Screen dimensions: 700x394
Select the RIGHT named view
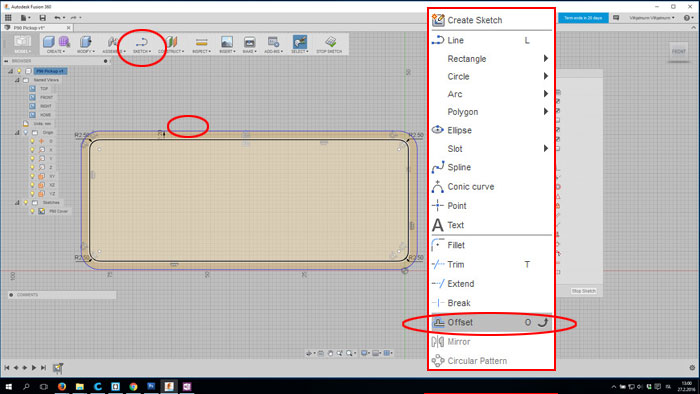tap(46, 106)
